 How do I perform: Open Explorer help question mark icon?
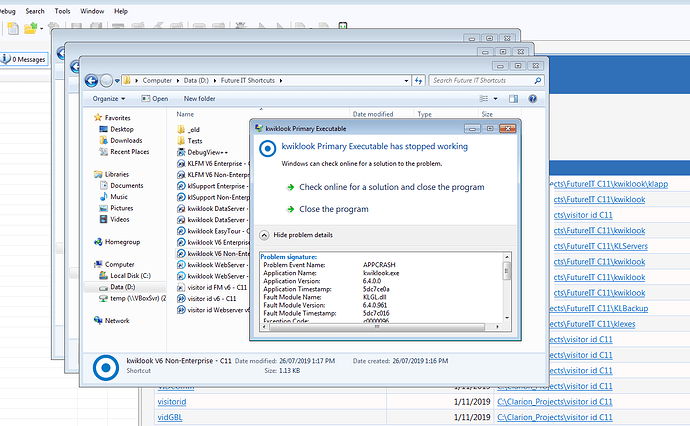point(532,99)
